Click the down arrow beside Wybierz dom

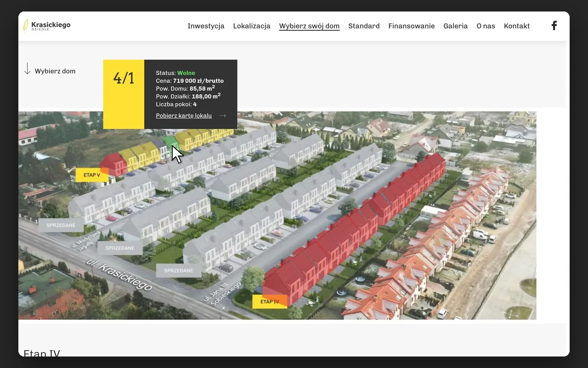click(x=27, y=69)
